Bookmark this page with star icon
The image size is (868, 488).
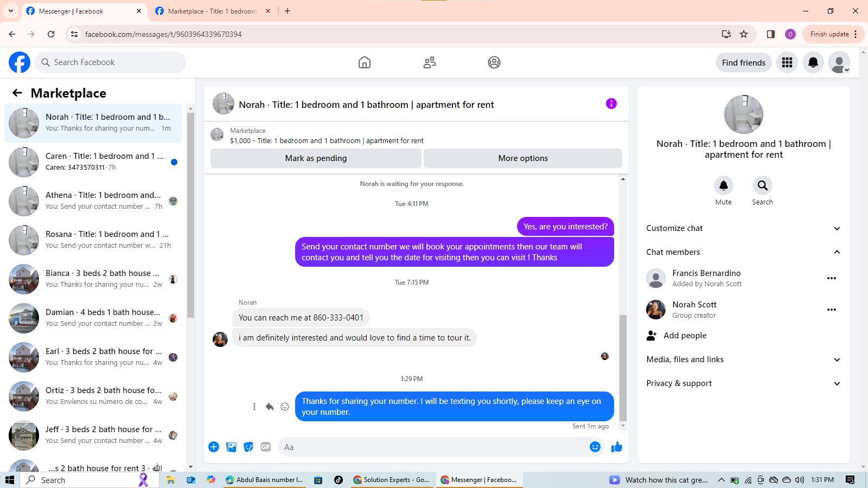[x=744, y=34]
